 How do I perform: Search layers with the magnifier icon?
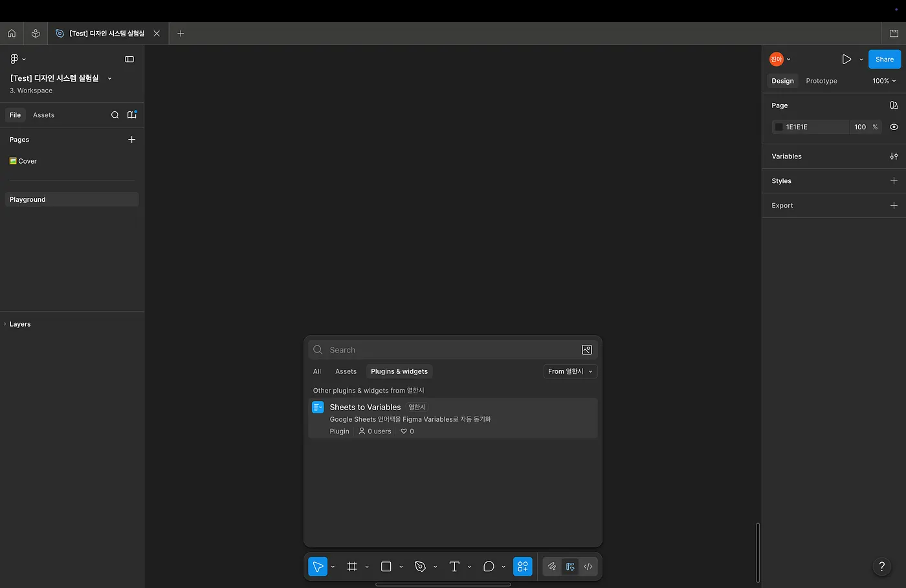pos(115,115)
